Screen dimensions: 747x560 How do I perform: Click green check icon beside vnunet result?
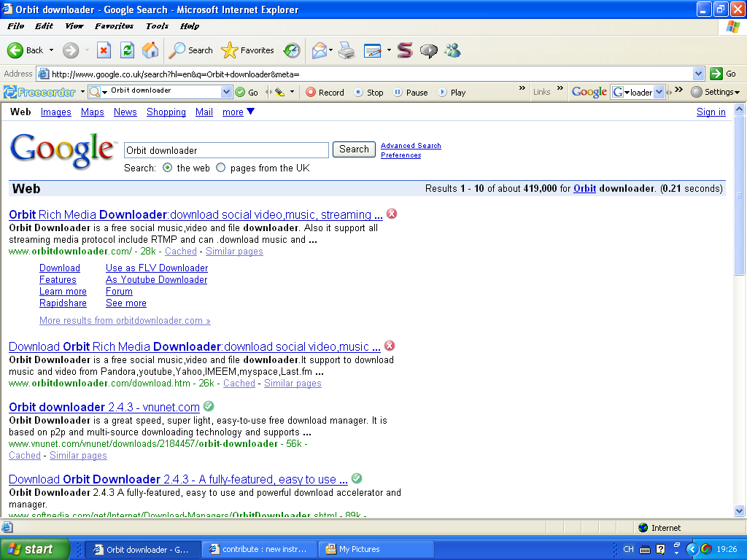(208, 405)
